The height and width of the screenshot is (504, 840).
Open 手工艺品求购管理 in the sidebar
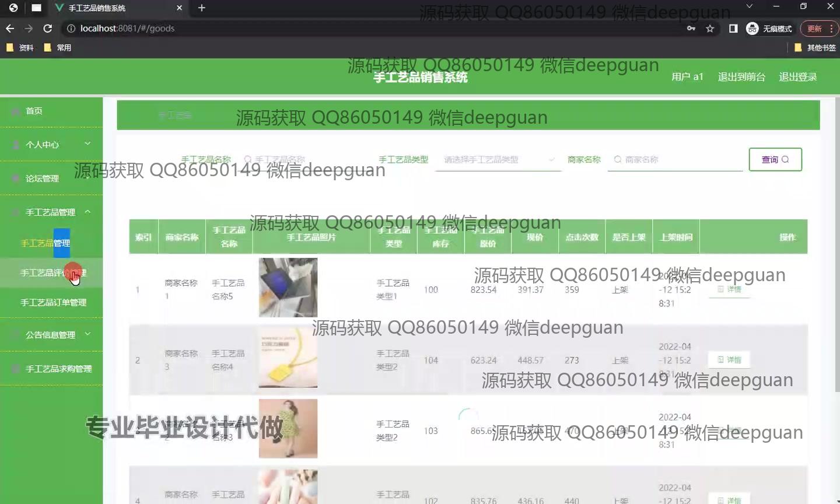(51, 369)
